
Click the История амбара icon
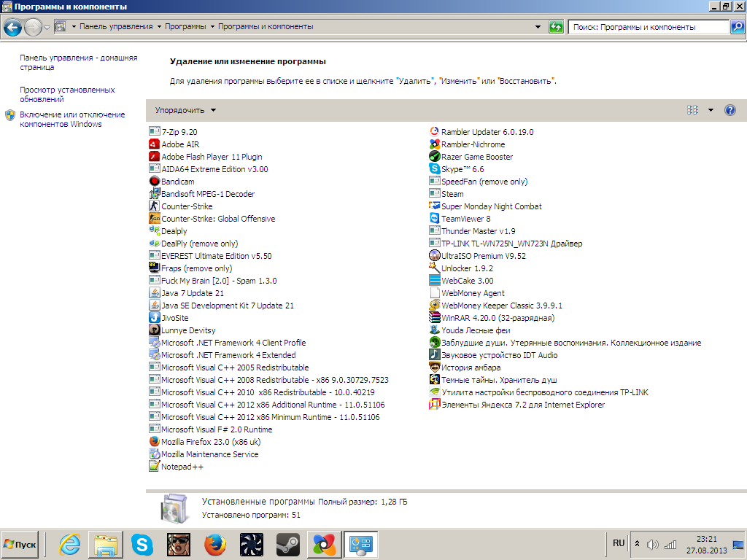pos(434,367)
